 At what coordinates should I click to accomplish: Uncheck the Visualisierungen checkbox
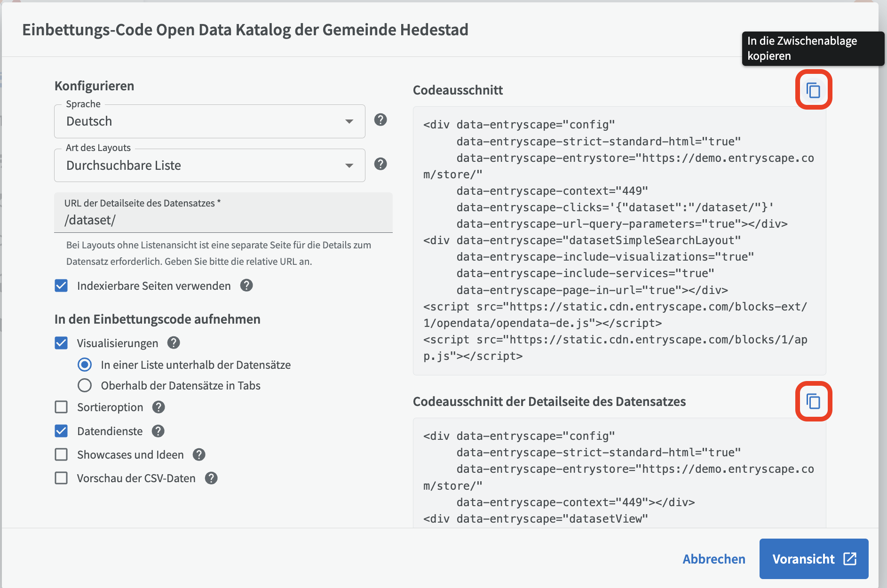pos(61,343)
